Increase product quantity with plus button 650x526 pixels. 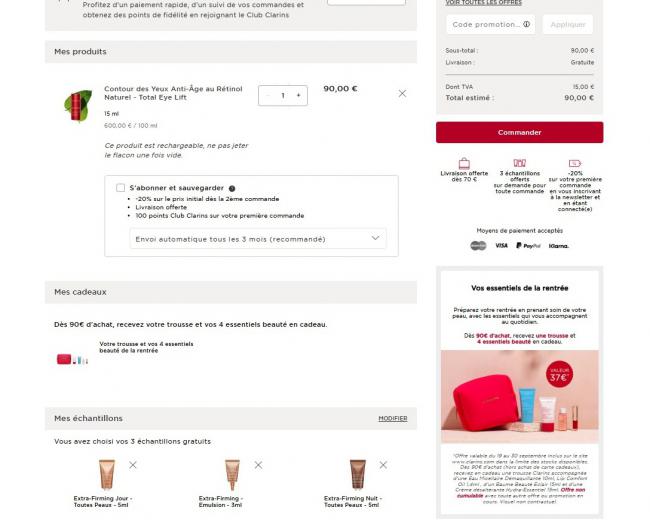coord(298,95)
